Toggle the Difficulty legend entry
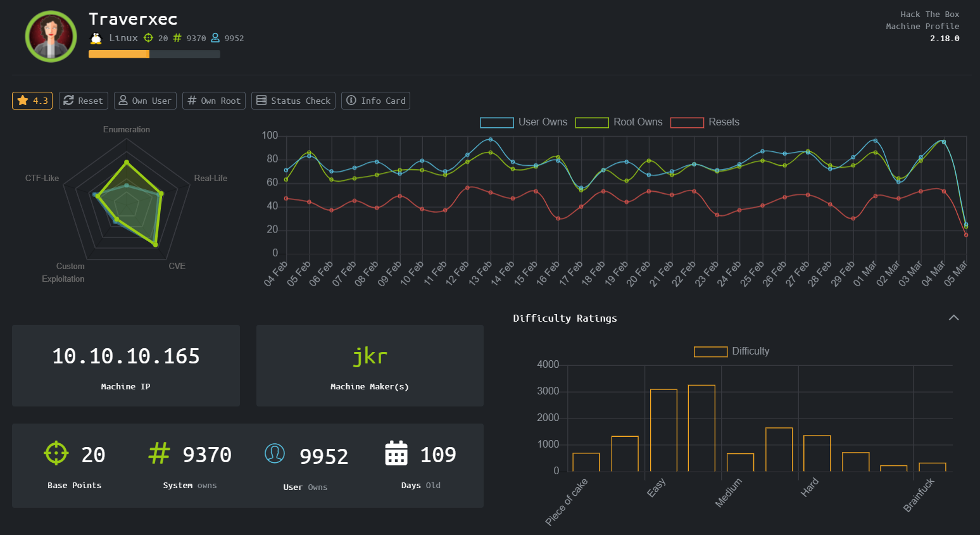Screen dimensions: 980x535 click(x=732, y=351)
